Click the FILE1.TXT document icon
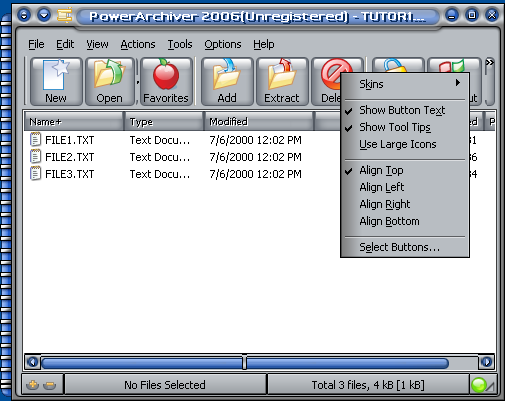Image resolution: width=505 pixels, height=401 pixels. [35, 140]
